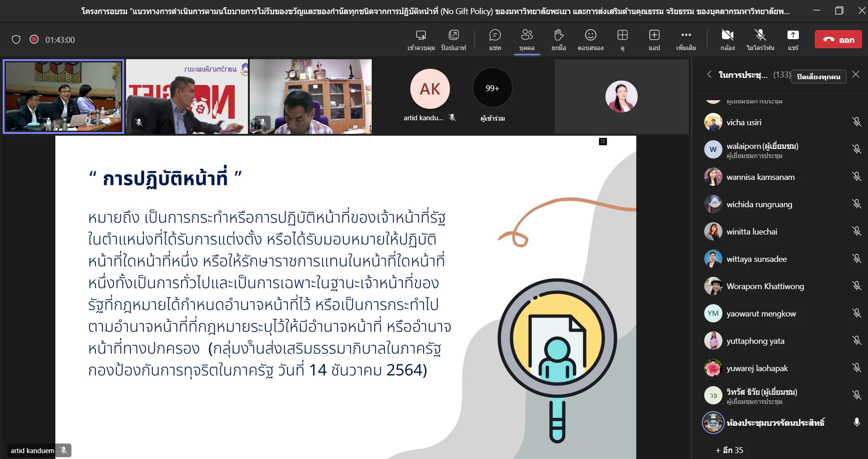The width and height of the screenshot is (868, 459).
Task: Select participant walaiporn (ผู้เยี่ยมชม)
Action: [780, 149]
